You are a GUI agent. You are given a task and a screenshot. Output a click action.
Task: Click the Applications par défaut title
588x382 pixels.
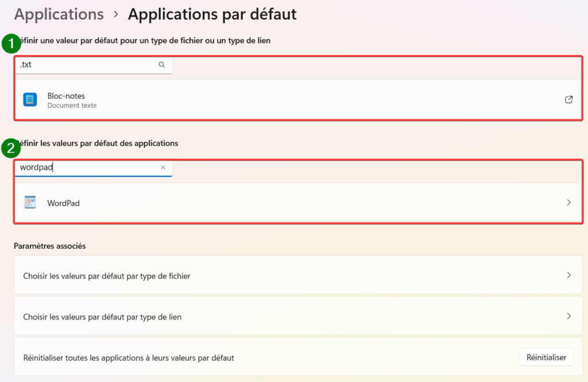click(x=212, y=14)
